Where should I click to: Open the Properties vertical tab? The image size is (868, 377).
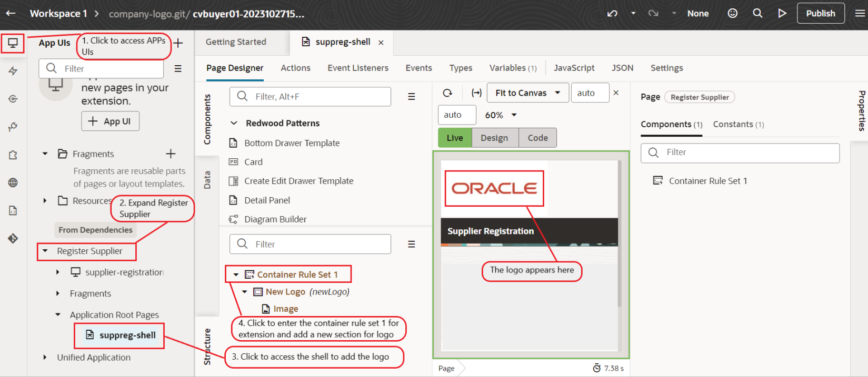coord(861,111)
